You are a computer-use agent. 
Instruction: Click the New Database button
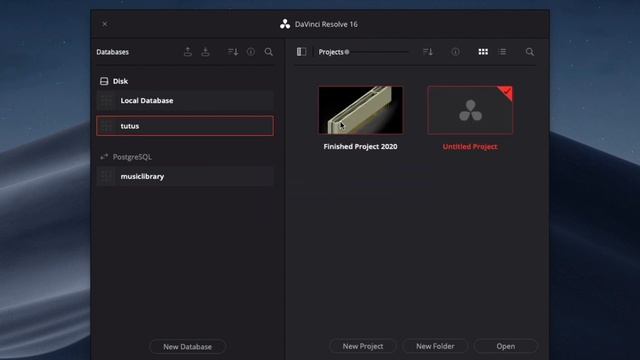(x=188, y=347)
